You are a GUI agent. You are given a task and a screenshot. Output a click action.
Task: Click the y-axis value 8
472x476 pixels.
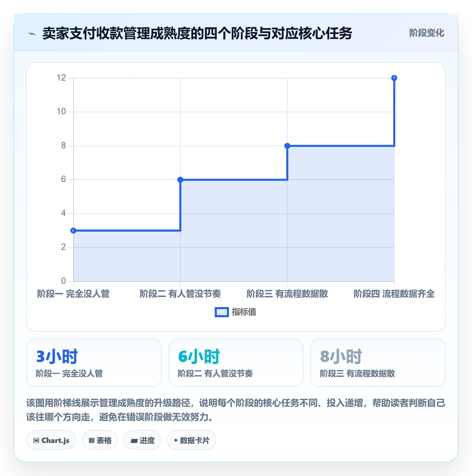pos(63,146)
